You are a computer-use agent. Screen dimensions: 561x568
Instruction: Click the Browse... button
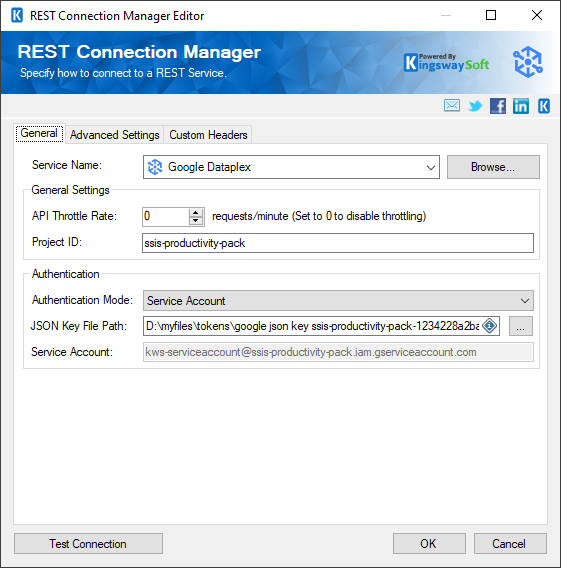[493, 167]
